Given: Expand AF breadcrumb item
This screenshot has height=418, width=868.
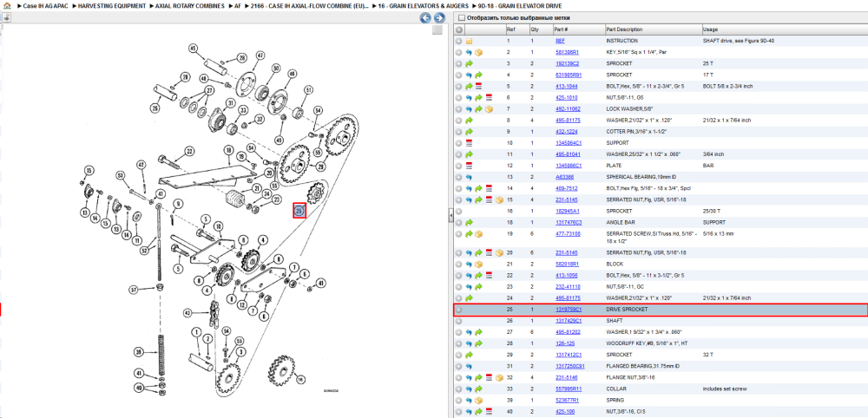Looking at the screenshot, I should [x=231, y=5].
